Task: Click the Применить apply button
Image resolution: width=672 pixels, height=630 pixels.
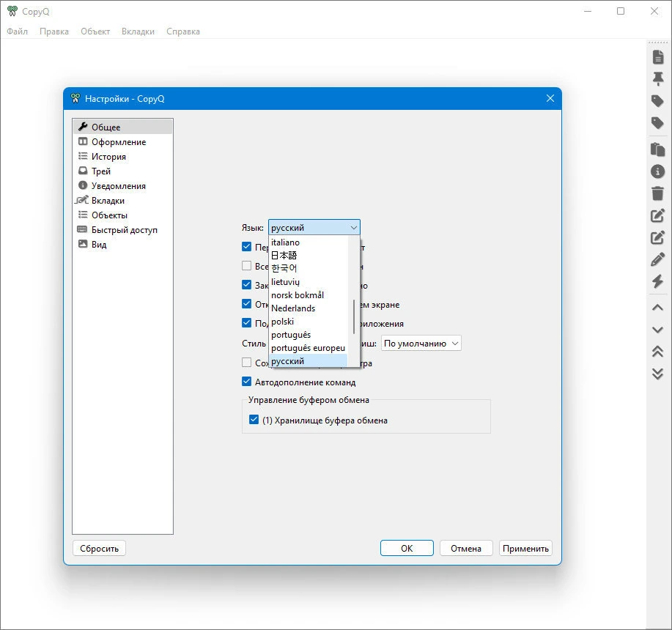Action: pyautogui.click(x=525, y=548)
